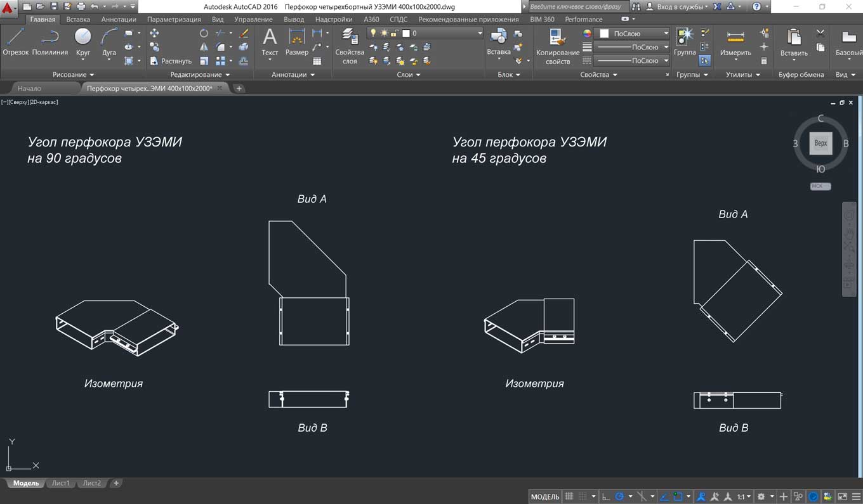Toggle grid display in status bar
The image size is (863, 504).
pos(569,496)
